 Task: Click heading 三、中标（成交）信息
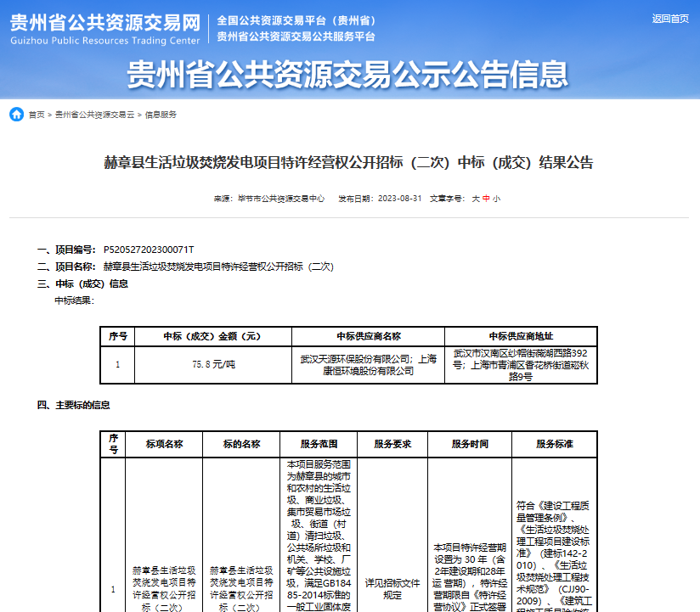(x=83, y=284)
